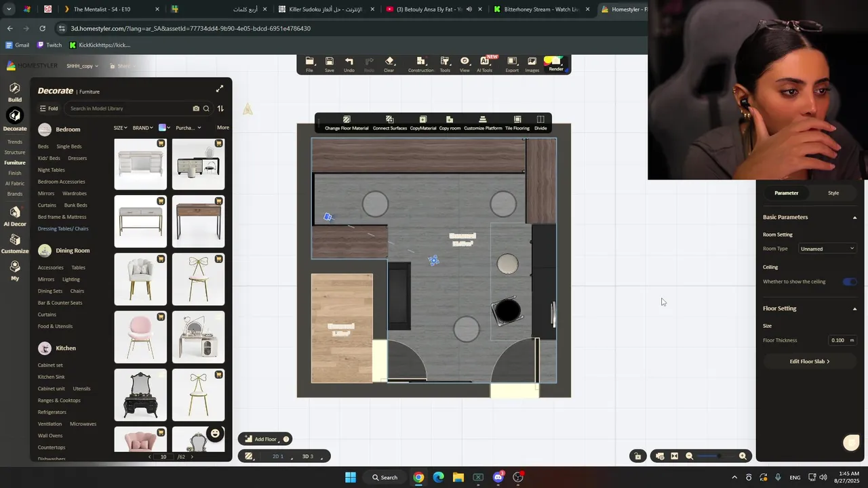Toggle whether to show the ceiling
This screenshot has width=868, height=488.
(x=849, y=282)
